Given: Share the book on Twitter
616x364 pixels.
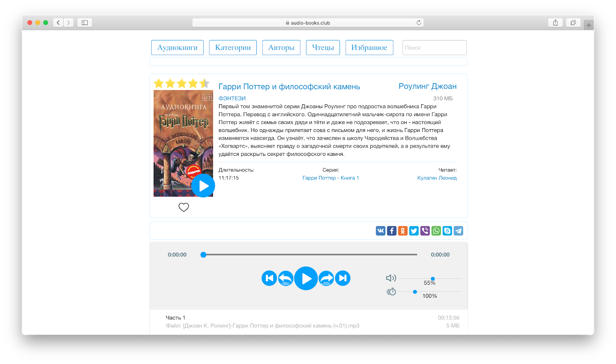Looking at the screenshot, I should pyautogui.click(x=414, y=231).
